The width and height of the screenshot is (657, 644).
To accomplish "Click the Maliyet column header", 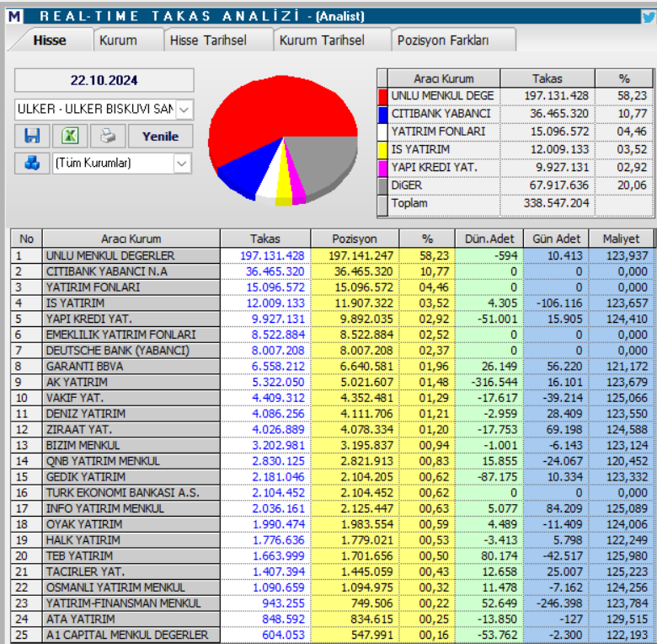I will [621, 239].
